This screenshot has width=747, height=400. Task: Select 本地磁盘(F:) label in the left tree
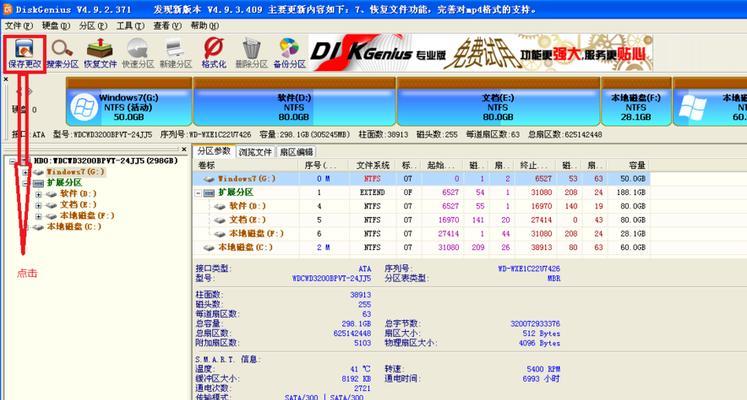point(87,216)
